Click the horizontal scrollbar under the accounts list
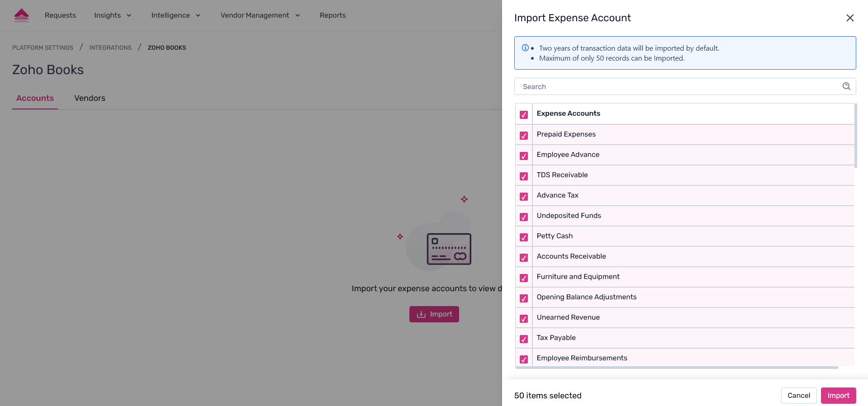 tap(676, 368)
